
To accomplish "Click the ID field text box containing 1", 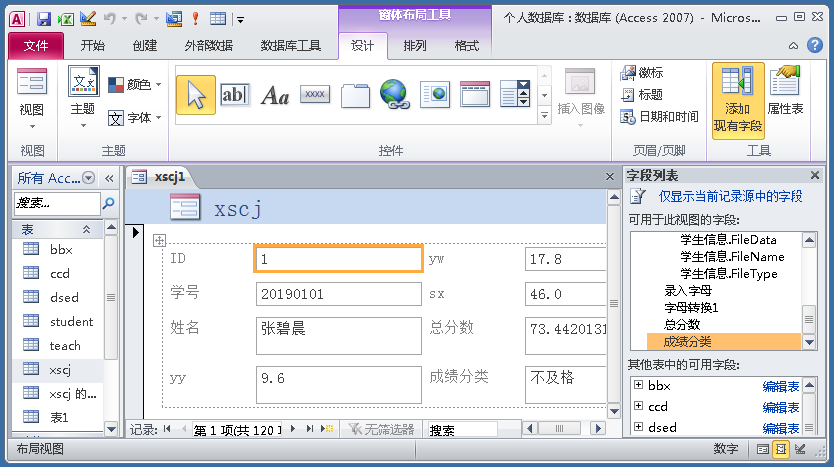I will coord(338,259).
